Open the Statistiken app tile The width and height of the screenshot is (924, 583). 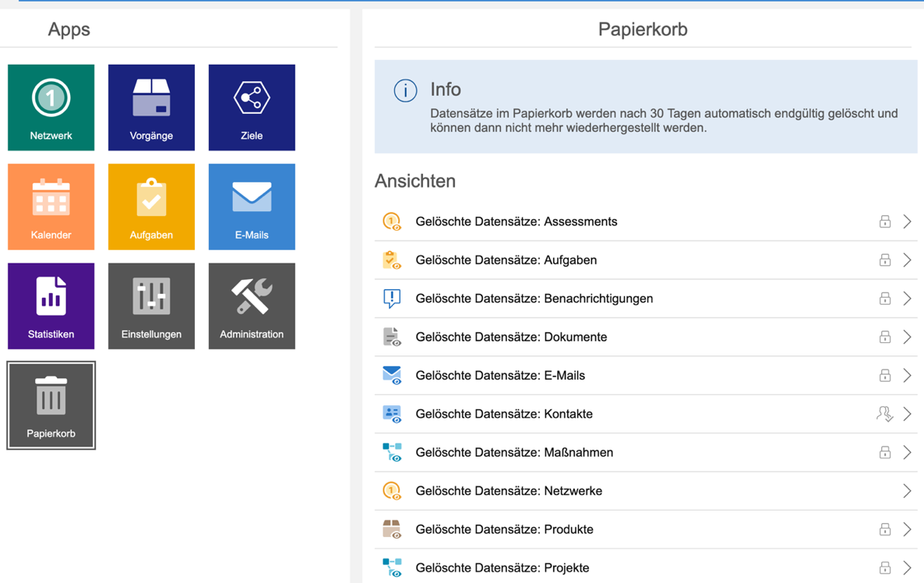click(51, 306)
